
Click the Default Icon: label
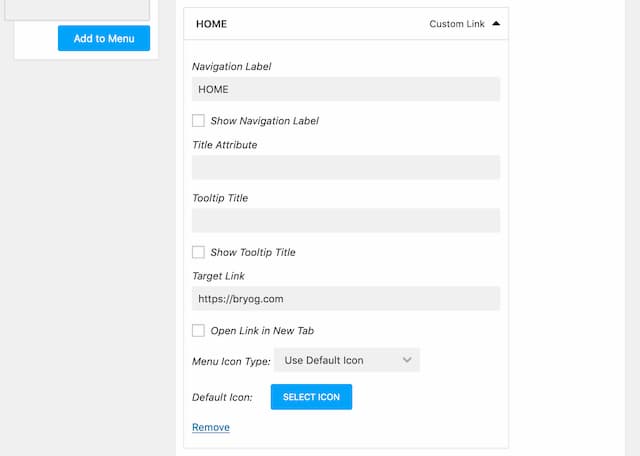tap(222, 397)
